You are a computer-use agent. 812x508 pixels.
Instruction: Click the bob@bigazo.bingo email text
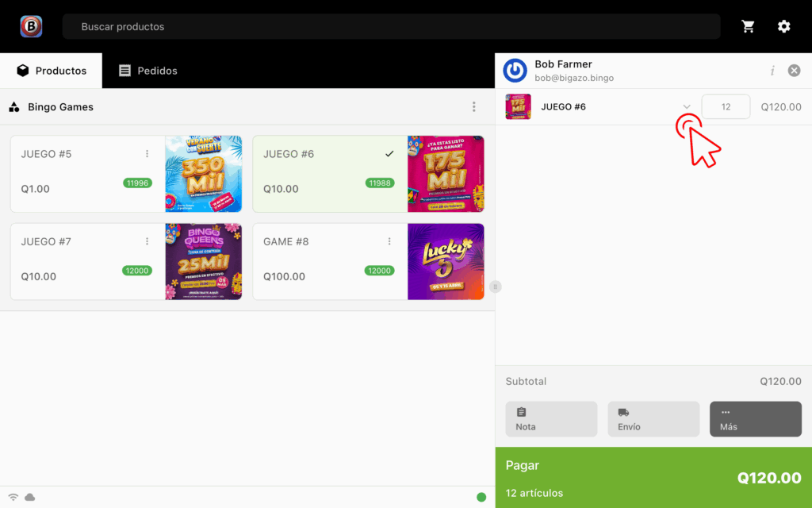(574, 79)
